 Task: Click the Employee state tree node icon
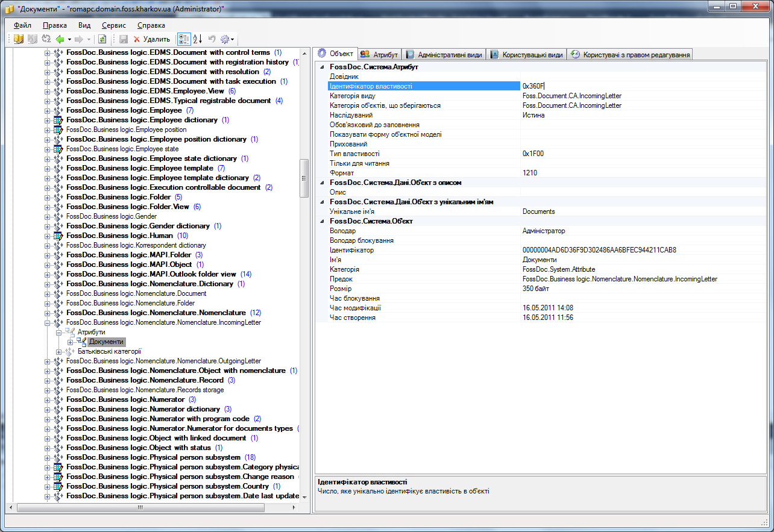(58, 149)
